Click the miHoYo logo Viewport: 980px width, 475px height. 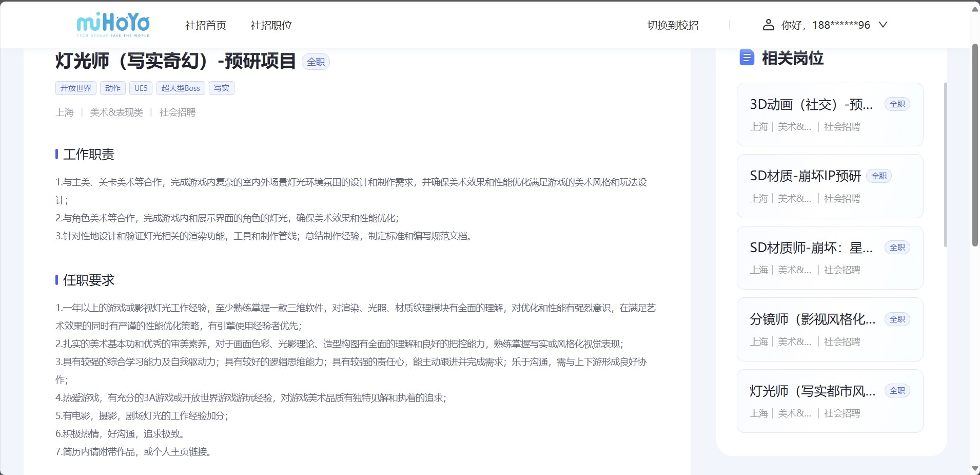click(113, 25)
